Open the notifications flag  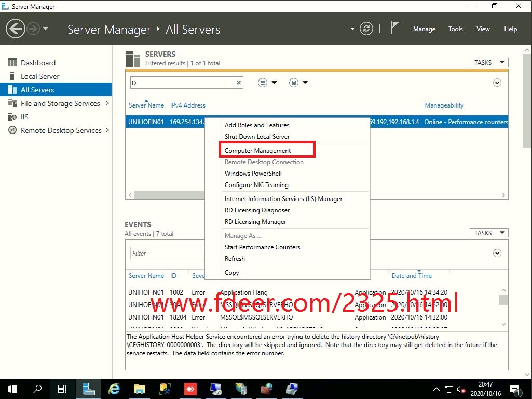pos(394,28)
